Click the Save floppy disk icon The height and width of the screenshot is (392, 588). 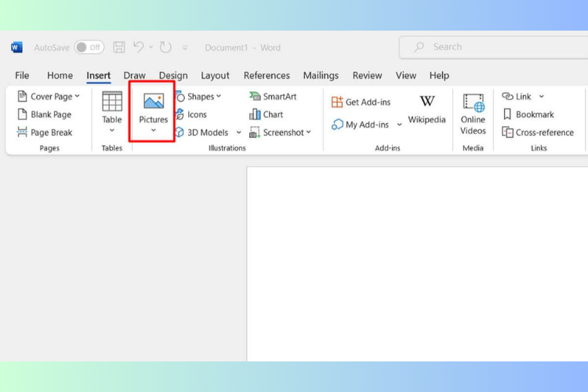coord(119,47)
